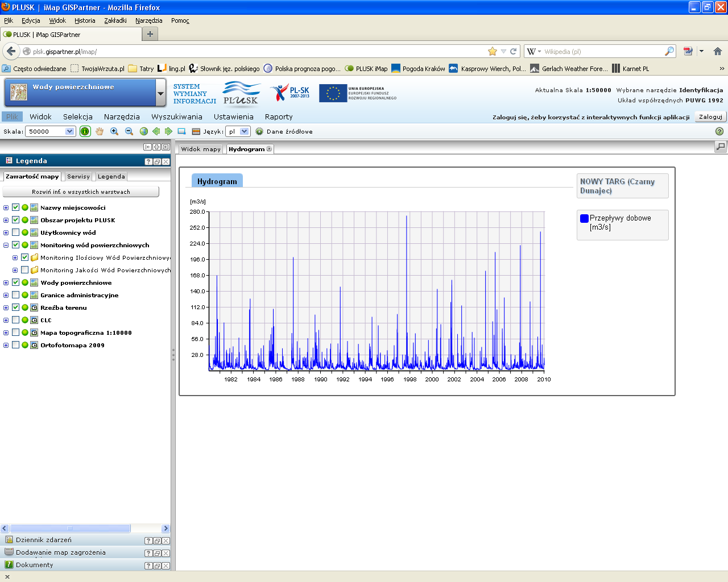Uncheck the Obszar projektu PLUSK checkbox
Screen dimensions: 728x582
(x=15, y=220)
